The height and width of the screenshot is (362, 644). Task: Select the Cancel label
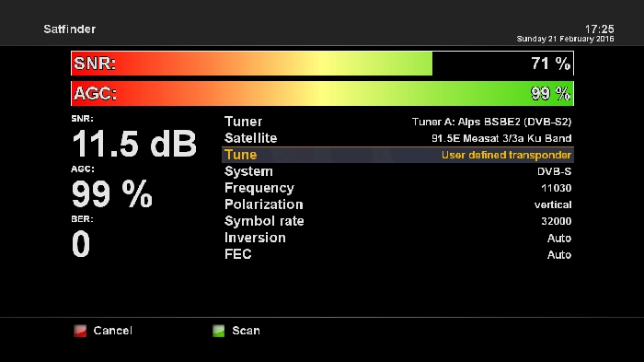pyautogui.click(x=112, y=331)
